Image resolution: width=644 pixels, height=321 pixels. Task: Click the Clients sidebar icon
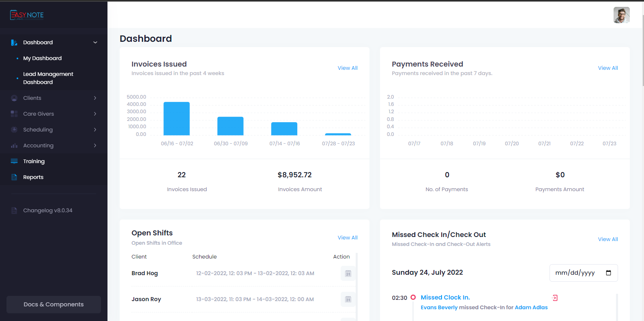(x=14, y=98)
